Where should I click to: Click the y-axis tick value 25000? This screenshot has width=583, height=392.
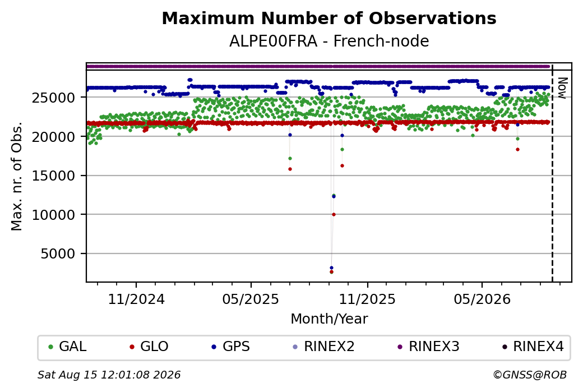(x=54, y=98)
